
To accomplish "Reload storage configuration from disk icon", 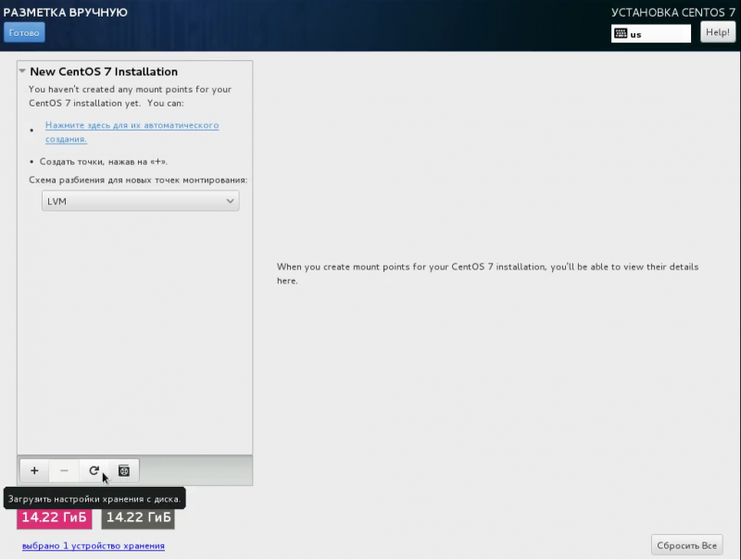I will (94, 471).
